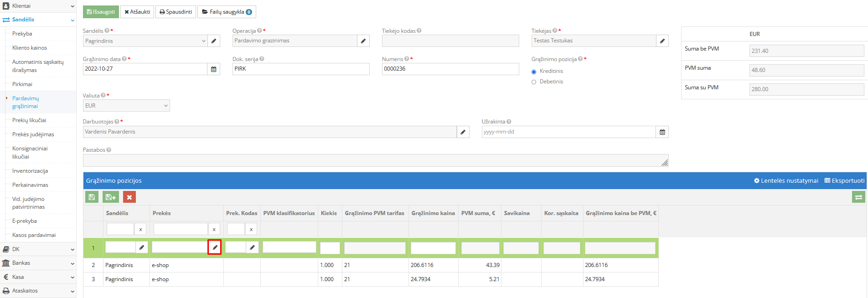
Task: Click the pencil icon in Prekės cell
Action: pyautogui.click(x=215, y=247)
